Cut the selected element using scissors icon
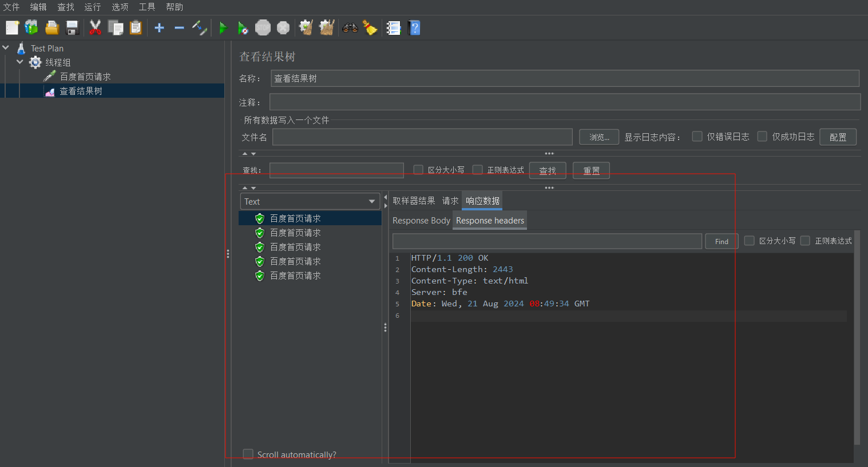Viewport: 868px width, 467px height. 95,27
